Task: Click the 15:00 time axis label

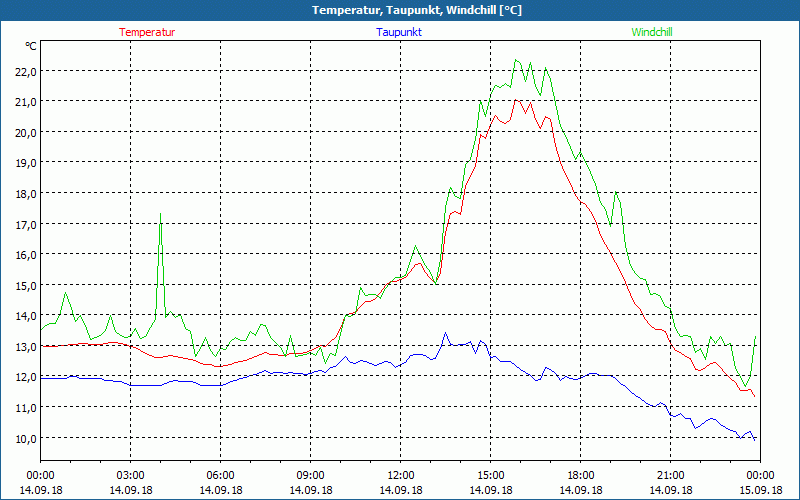Action: [491, 476]
